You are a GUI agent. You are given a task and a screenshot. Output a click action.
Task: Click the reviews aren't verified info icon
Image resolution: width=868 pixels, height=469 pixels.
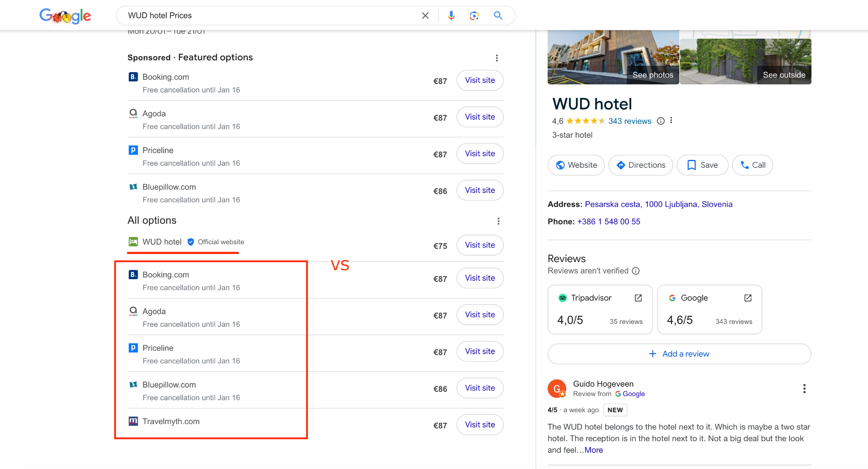pyautogui.click(x=636, y=271)
